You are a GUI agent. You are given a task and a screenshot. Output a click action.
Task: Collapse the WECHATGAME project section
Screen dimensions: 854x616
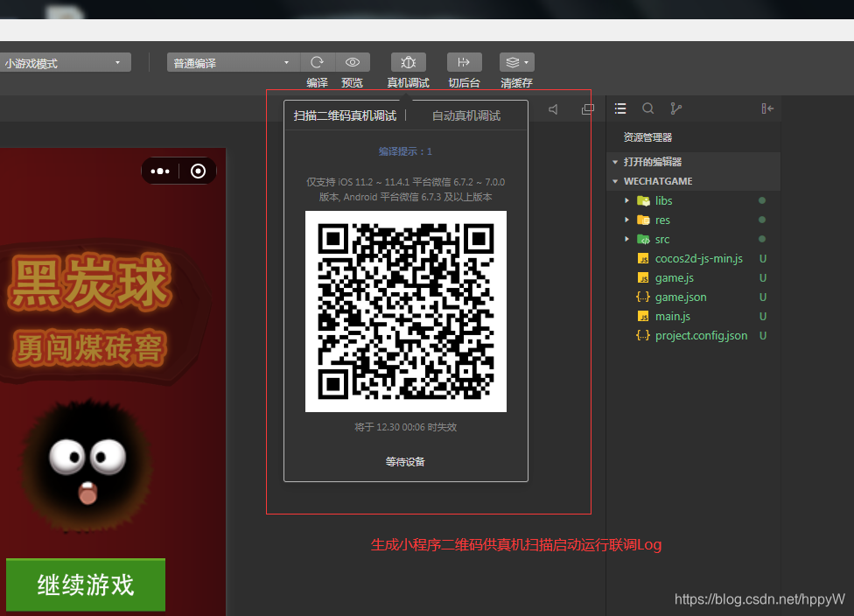pyautogui.click(x=615, y=181)
